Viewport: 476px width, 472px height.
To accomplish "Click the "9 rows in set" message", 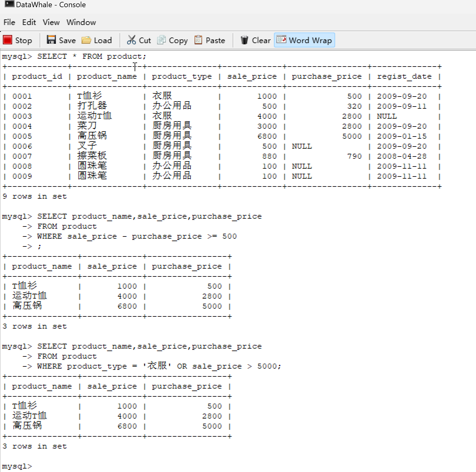I will coord(35,196).
